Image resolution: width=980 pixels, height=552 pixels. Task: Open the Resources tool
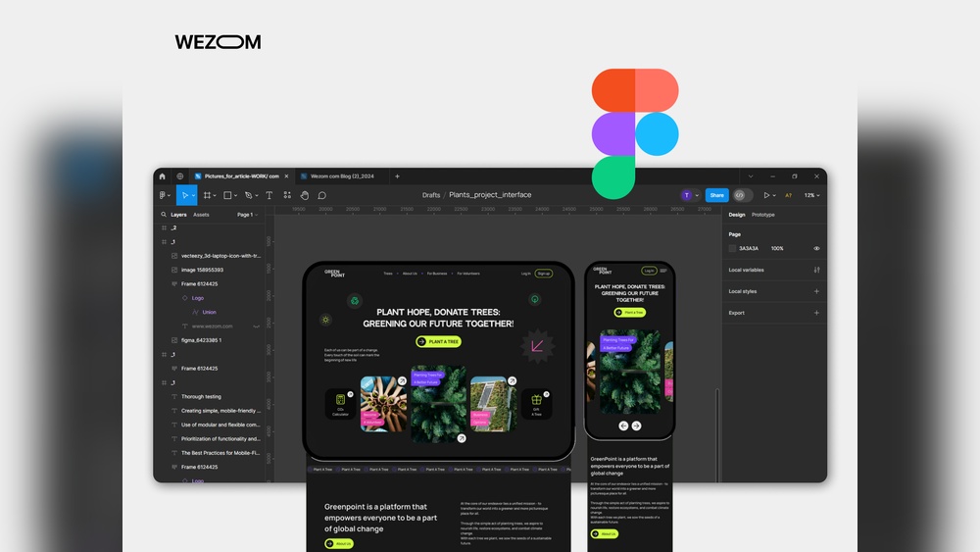[x=287, y=195]
